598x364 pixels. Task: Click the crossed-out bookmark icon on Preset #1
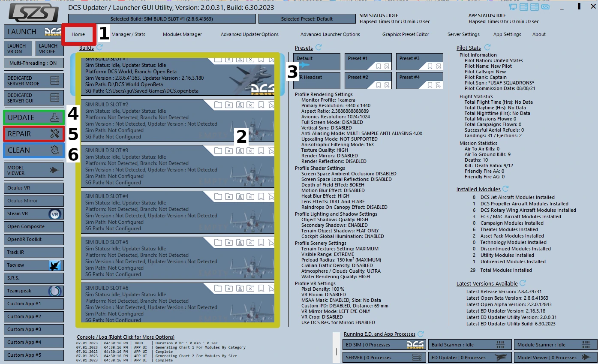(x=387, y=66)
